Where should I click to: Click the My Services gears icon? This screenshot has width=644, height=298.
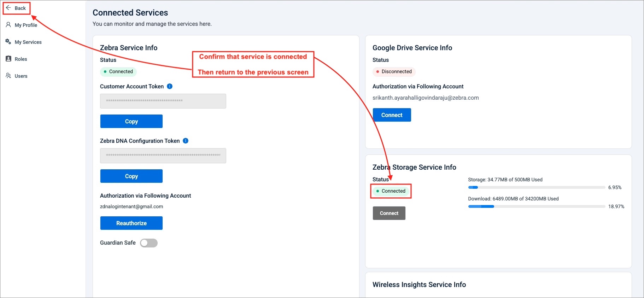8,42
